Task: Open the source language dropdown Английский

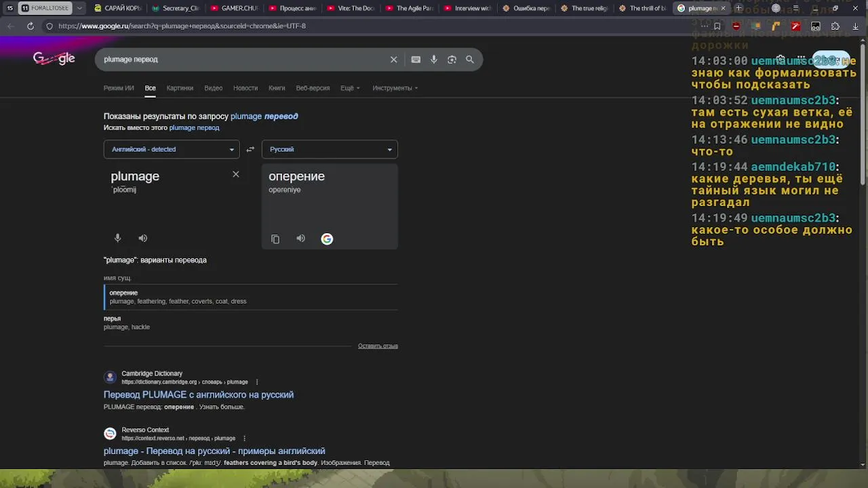Action: pyautogui.click(x=172, y=149)
